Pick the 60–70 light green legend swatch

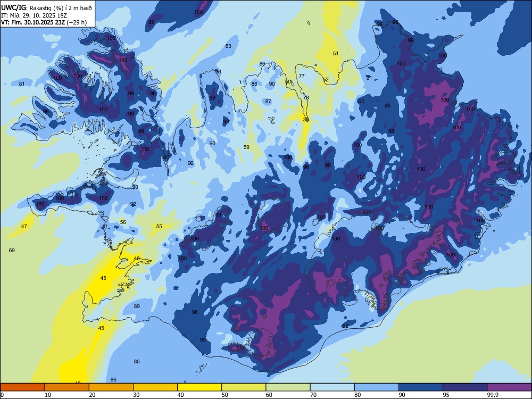click(288, 387)
